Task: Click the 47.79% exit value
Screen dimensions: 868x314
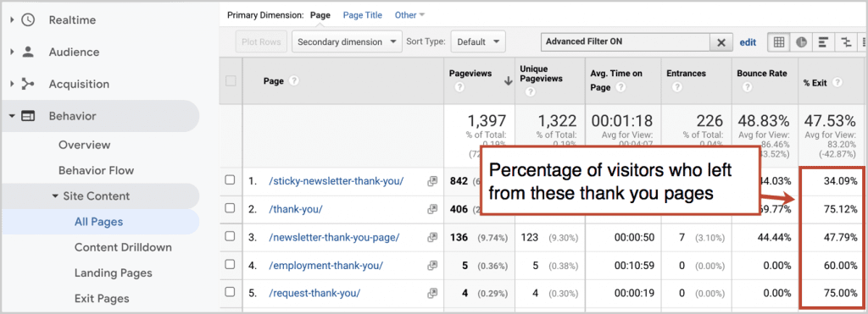Action: tap(839, 237)
